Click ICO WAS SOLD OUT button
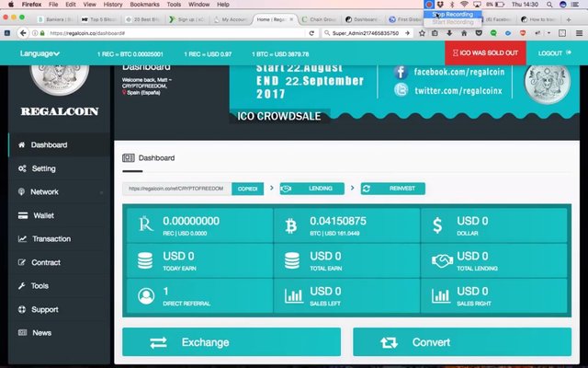 coord(485,53)
